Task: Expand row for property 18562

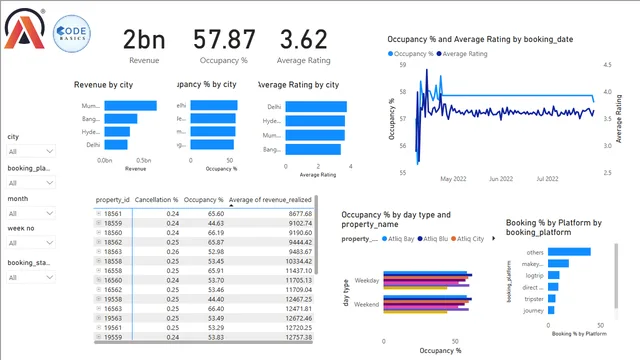Action: (x=98, y=242)
